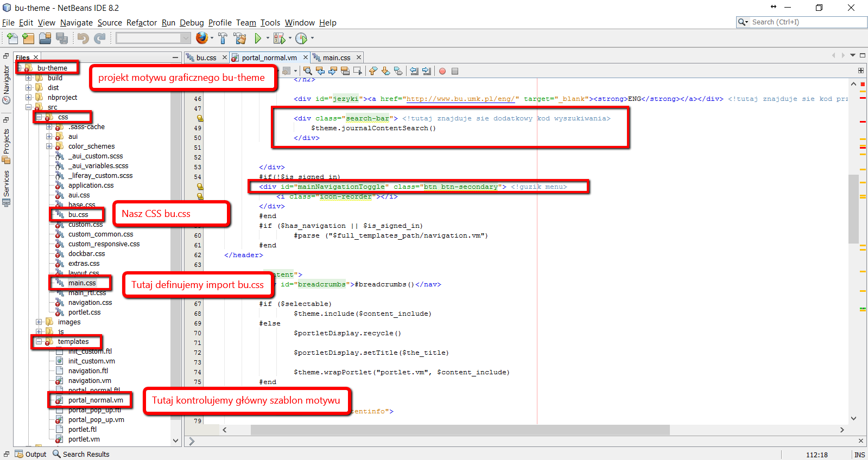Click the Undo arrow icon
Screen dimensions: 868x460
coord(83,38)
